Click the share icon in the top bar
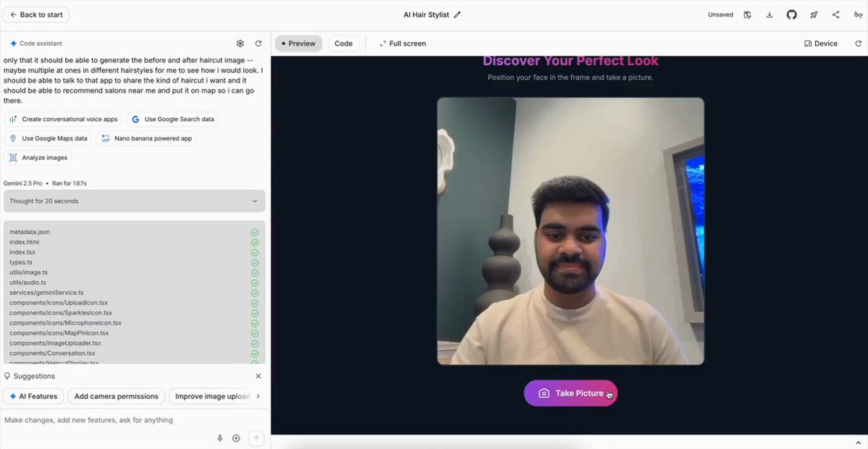The width and height of the screenshot is (868, 449). (836, 15)
